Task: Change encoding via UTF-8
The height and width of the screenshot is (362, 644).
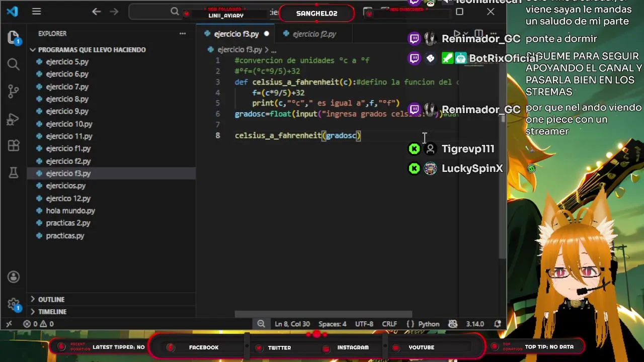Action: click(x=364, y=324)
